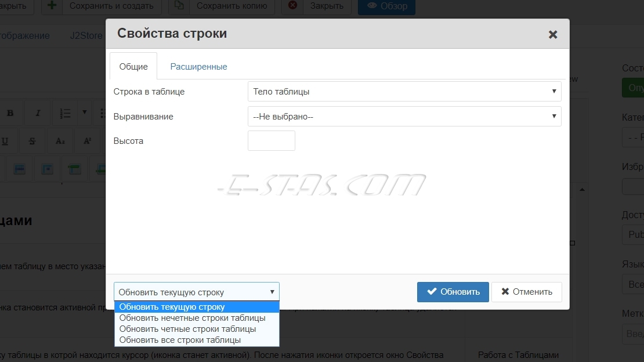Viewport: 644px width, 362px height.
Task: Insert a numbered list in the editor
Action: coord(65,113)
